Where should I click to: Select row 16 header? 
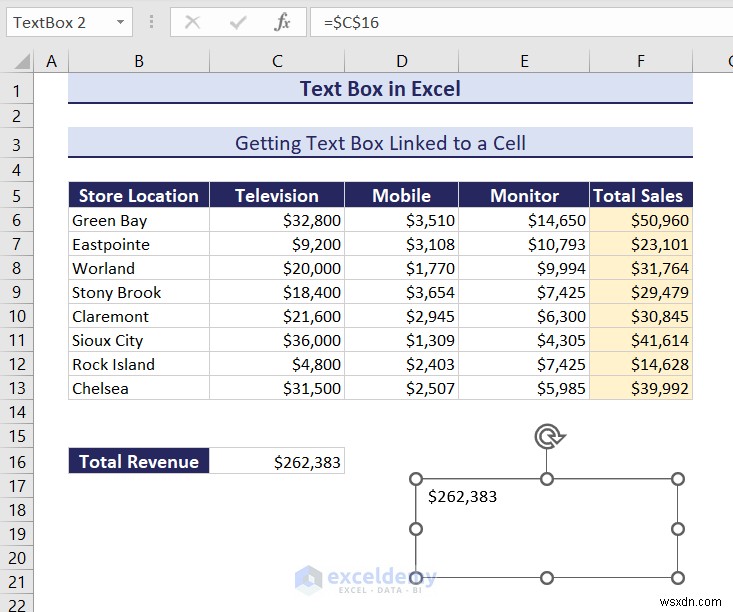click(x=16, y=461)
